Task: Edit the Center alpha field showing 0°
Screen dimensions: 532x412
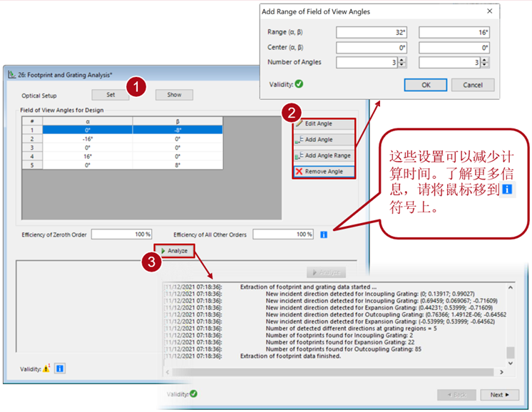Action: coord(372,48)
